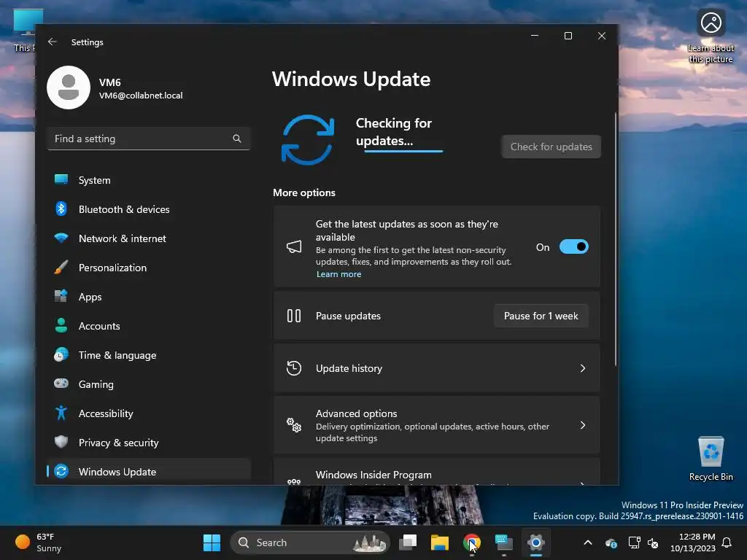Click the network display tray icon

tap(634, 542)
